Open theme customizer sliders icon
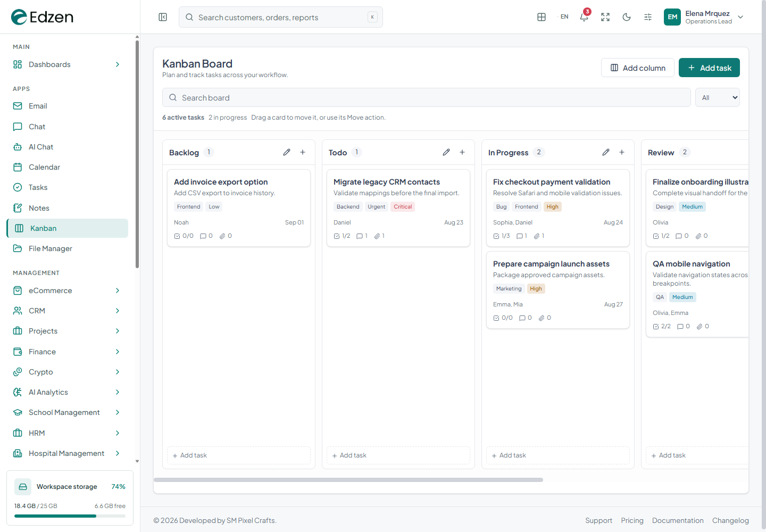The height and width of the screenshot is (532, 766). point(648,17)
